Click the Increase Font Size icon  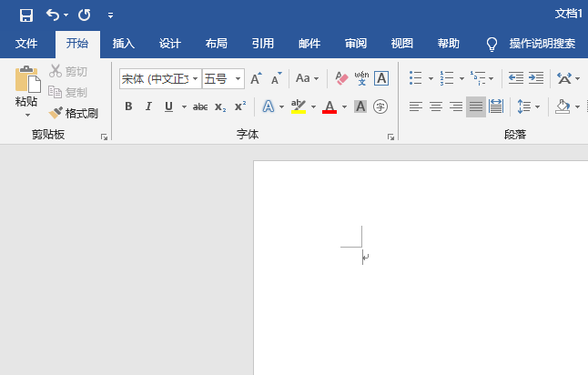coord(257,78)
